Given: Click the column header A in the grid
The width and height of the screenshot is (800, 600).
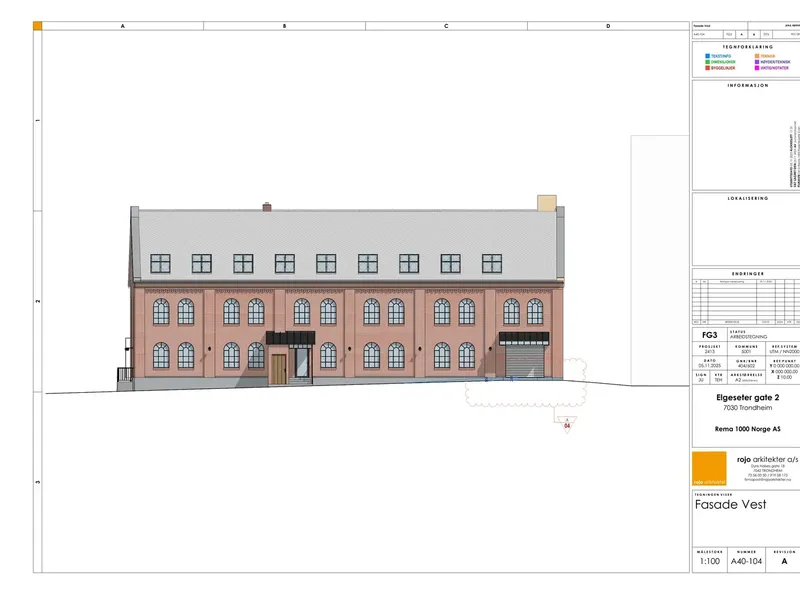Looking at the screenshot, I should pyautogui.click(x=122, y=26).
